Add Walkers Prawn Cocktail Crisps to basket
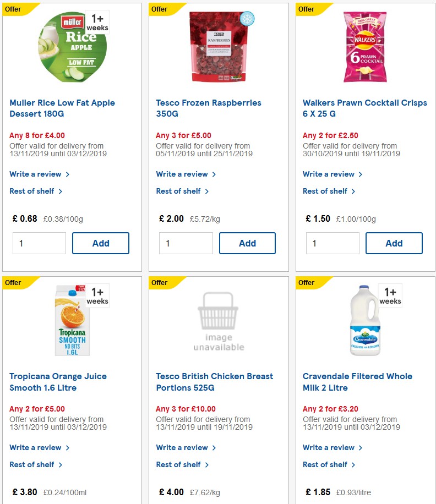This screenshot has height=504, width=436. pyautogui.click(x=394, y=243)
